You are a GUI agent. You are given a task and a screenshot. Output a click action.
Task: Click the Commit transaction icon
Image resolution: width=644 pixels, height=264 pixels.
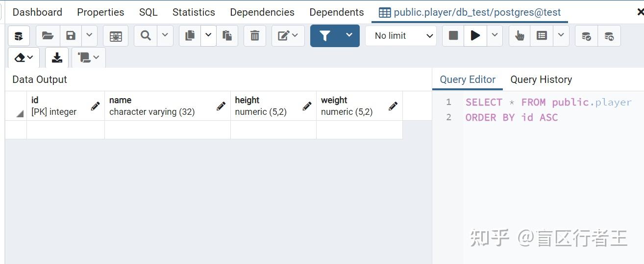pos(586,36)
